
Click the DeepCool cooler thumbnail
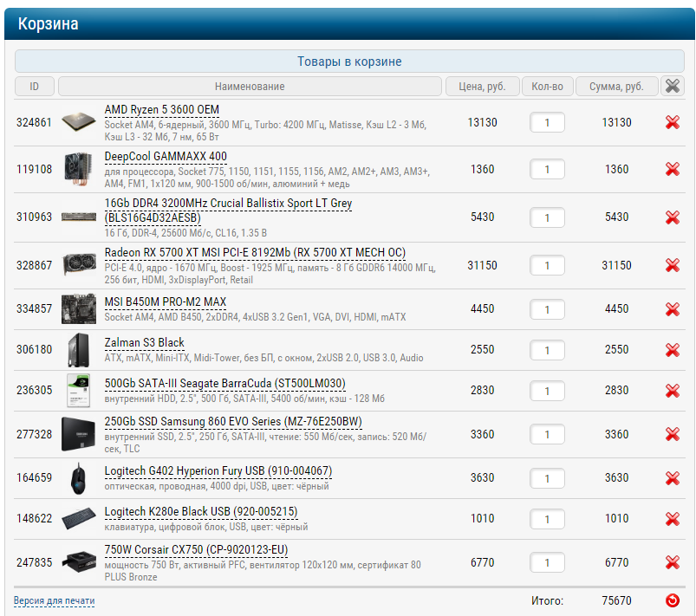pyautogui.click(x=79, y=169)
